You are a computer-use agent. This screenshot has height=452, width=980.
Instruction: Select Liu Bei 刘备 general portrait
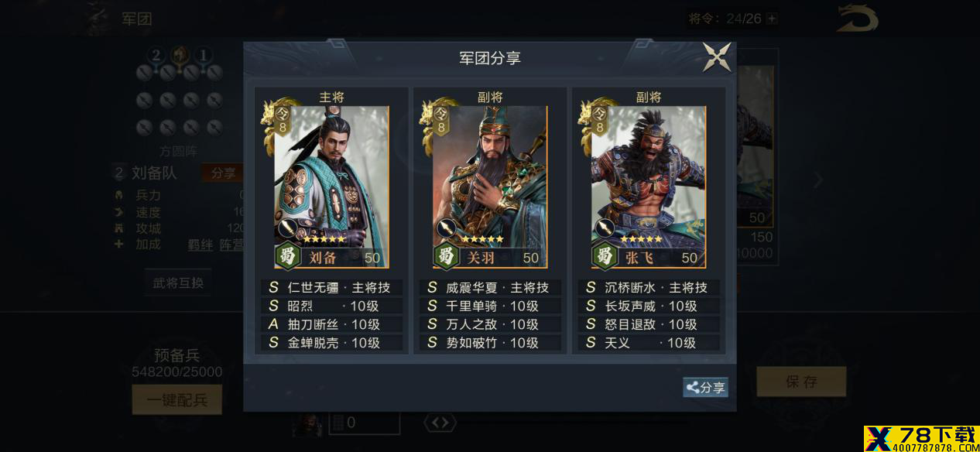331,187
